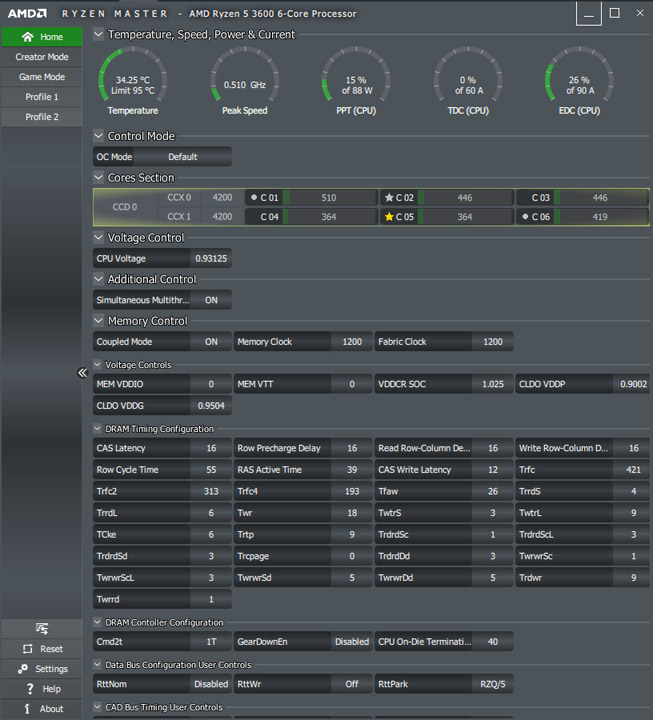Click the dot marker on core C 01

click(x=254, y=197)
